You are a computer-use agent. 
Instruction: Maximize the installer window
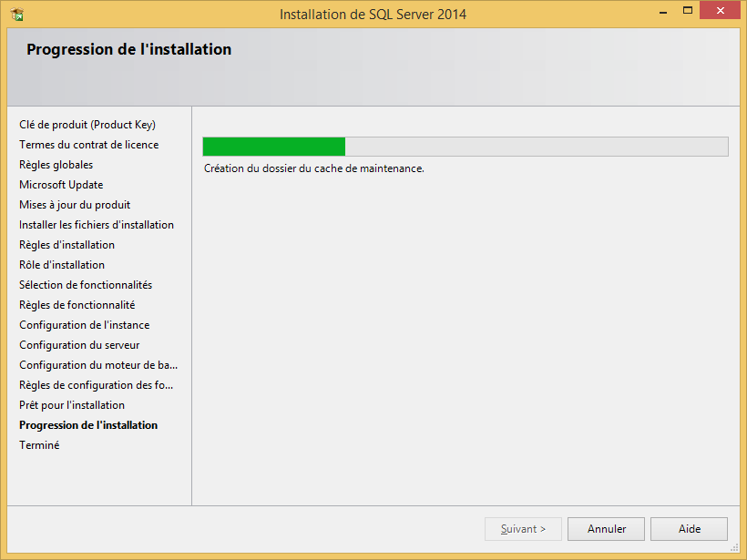pyautogui.click(x=688, y=11)
